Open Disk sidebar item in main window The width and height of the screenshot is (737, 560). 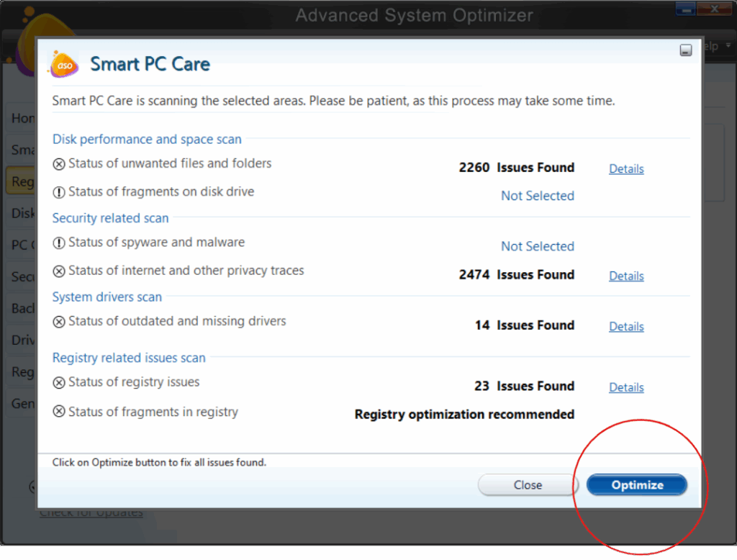[x=22, y=214]
